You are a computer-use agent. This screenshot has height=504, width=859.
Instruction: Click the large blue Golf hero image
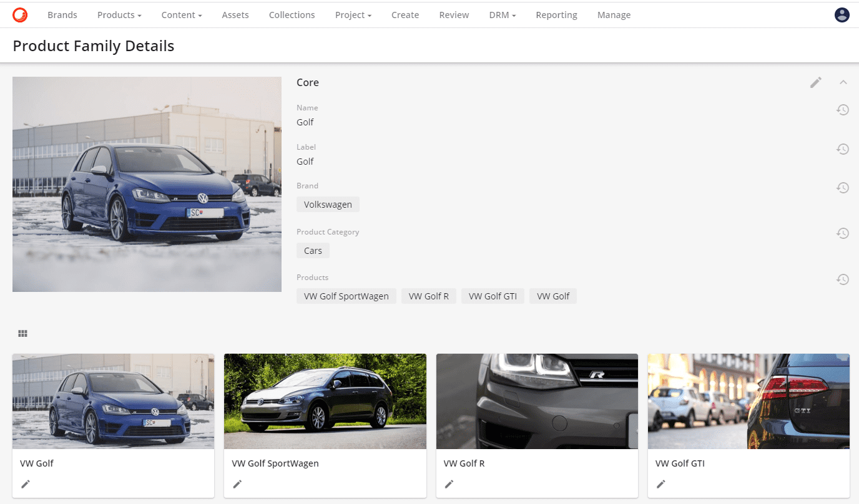pos(147,184)
